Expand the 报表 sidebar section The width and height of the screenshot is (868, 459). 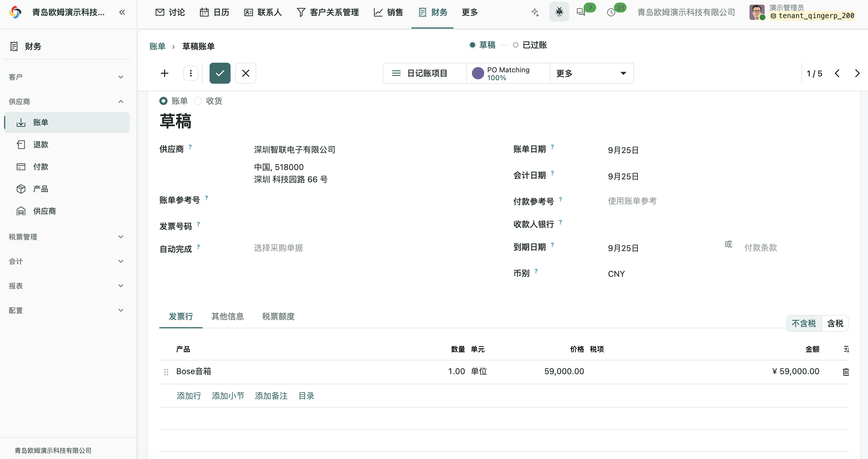tap(66, 286)
